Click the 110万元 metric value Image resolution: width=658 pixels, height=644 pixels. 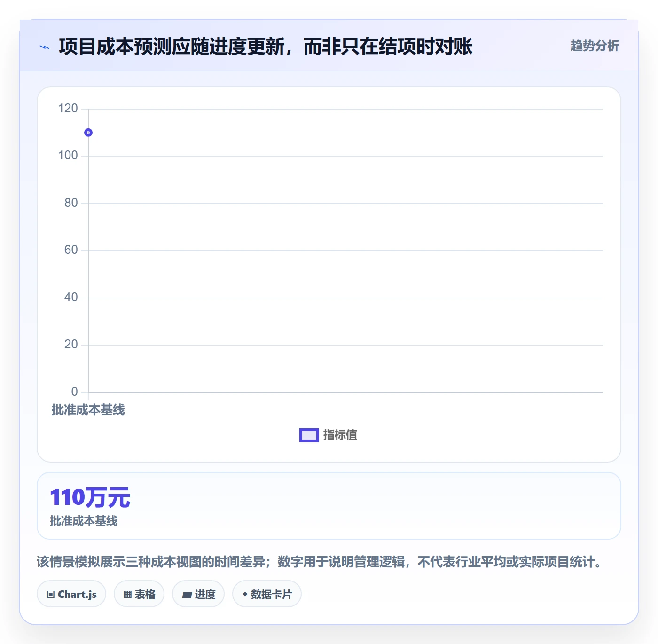[x=90, y=497]
